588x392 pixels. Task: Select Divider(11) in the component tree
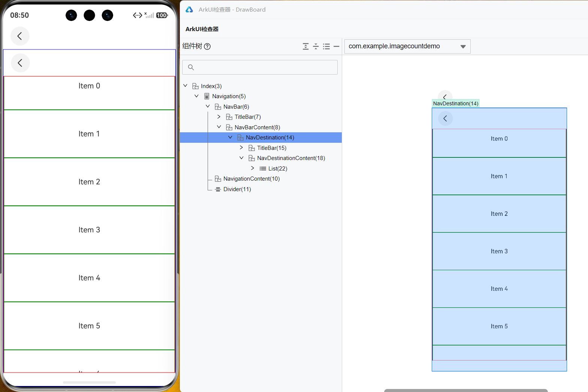[237, 189]
